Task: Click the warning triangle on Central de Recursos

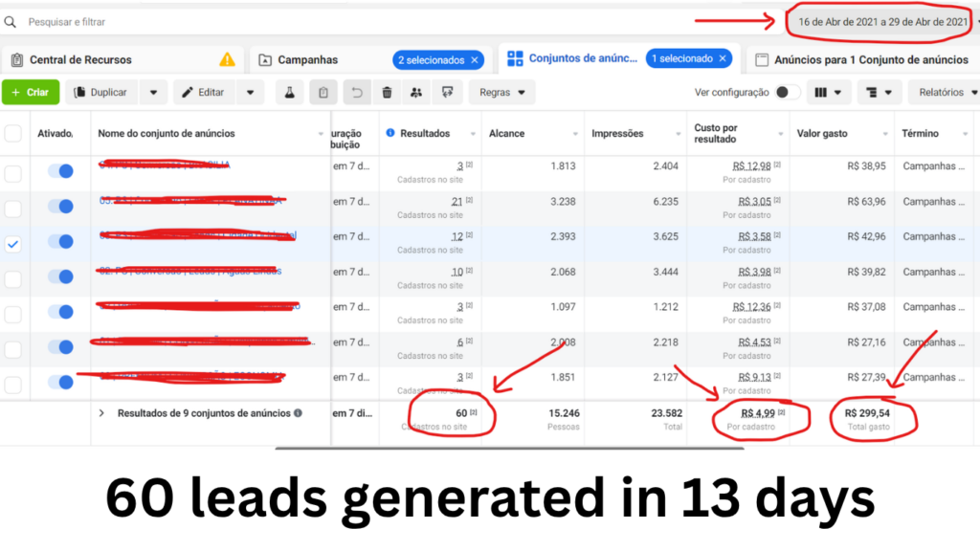Action: point(227,59)
